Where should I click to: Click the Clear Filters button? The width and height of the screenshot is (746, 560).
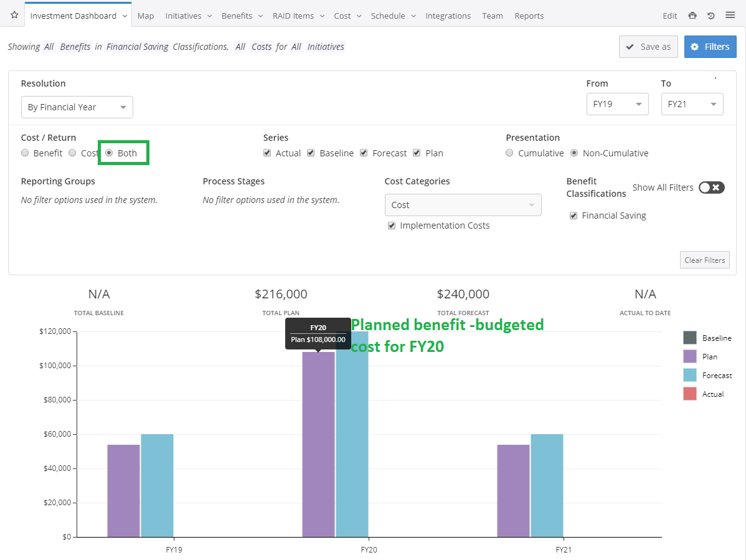click(x=704, y=260)
